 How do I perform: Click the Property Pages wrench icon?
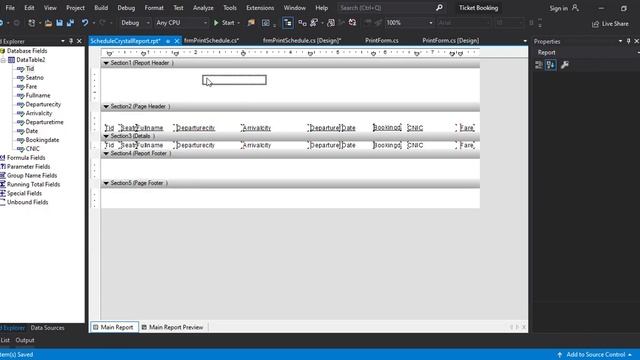565,65
